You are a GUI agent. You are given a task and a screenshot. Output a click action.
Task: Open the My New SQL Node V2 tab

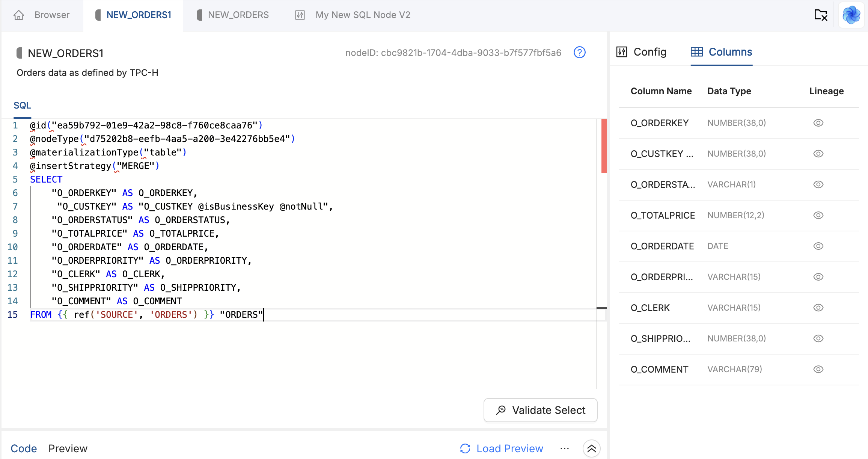point(362,15)
